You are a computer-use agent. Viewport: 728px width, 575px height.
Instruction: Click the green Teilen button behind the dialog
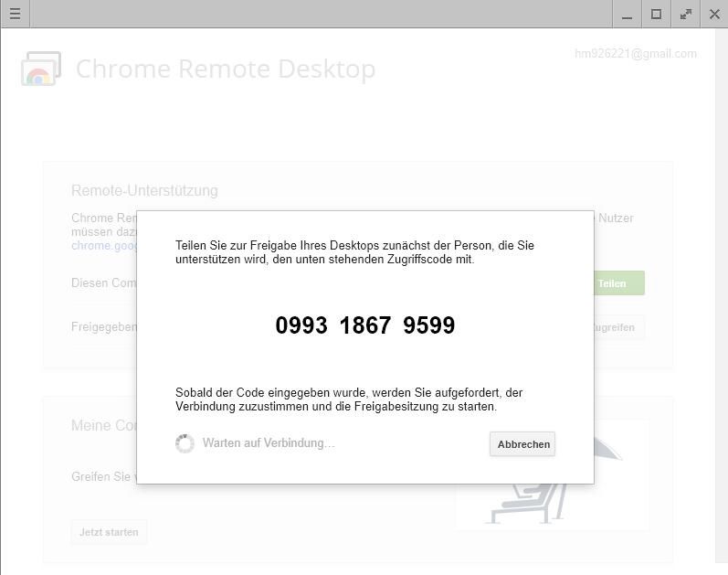click(619, 283)
